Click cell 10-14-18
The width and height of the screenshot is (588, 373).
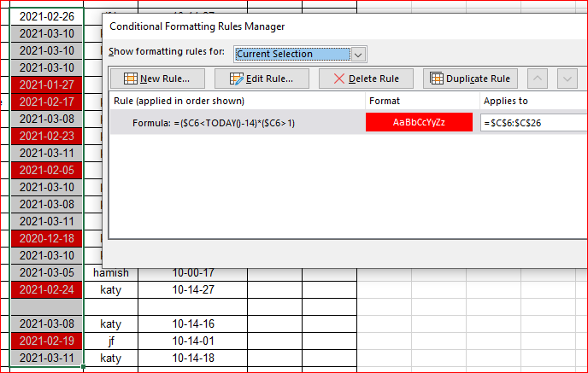click(193, 358)
